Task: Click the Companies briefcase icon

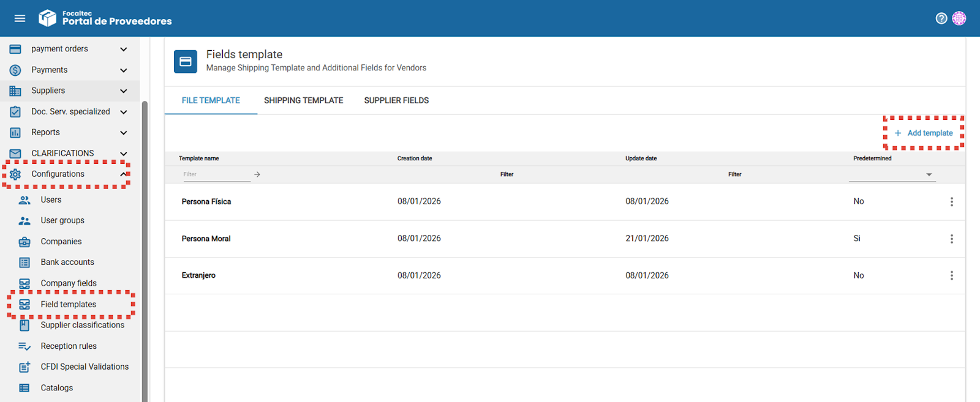Action: [24, 242]
